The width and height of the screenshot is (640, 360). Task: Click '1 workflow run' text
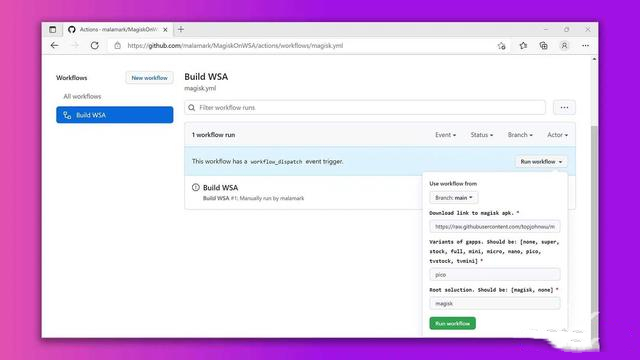point(213,135)
